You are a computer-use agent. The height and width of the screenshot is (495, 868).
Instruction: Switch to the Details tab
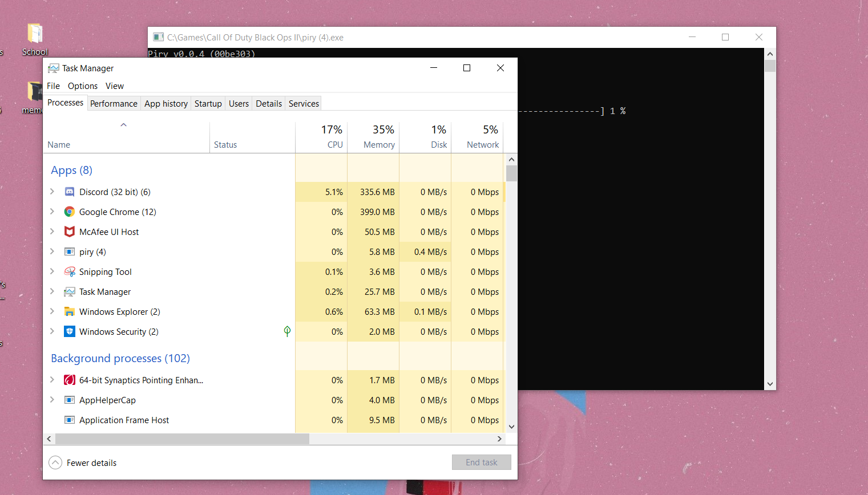(x=269, y=104)
